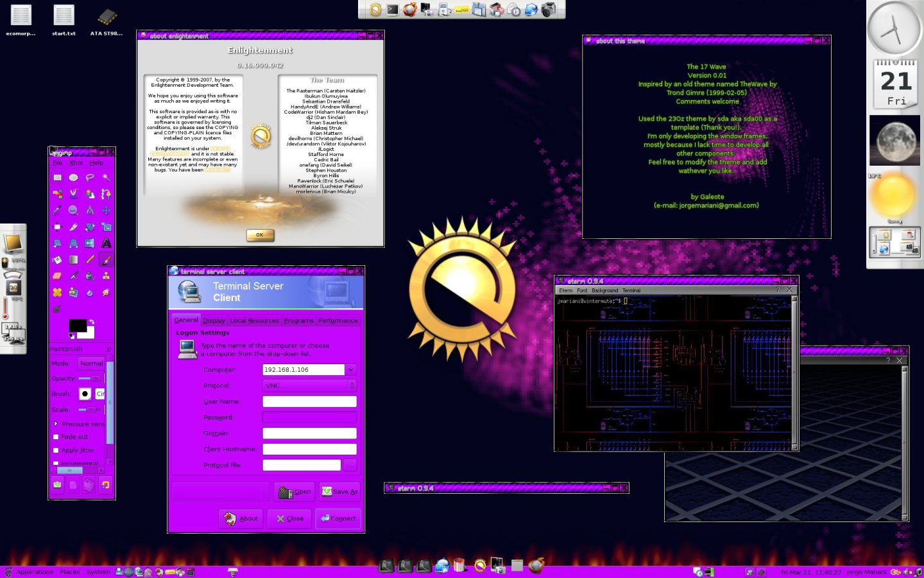Select the Flip tool in GIMP toolbox
This screenshot has width=924, height=578.
[x=90, y=243]
